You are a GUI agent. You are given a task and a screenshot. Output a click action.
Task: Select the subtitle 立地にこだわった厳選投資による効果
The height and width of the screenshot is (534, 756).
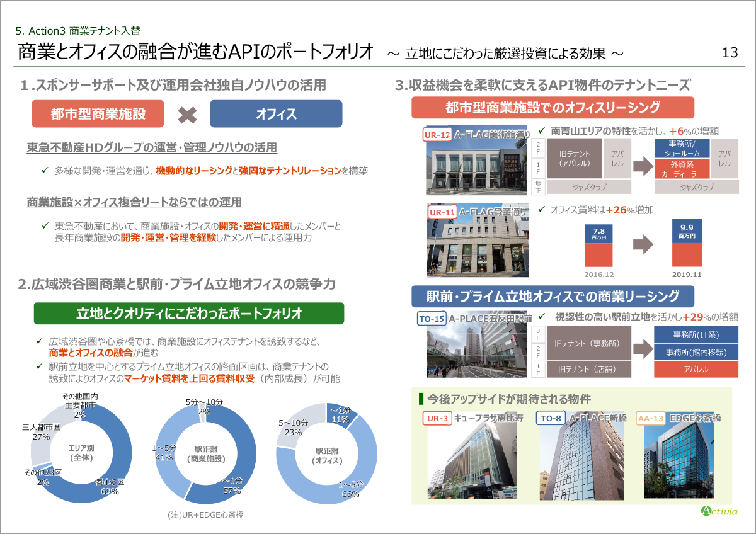[506, 54]
